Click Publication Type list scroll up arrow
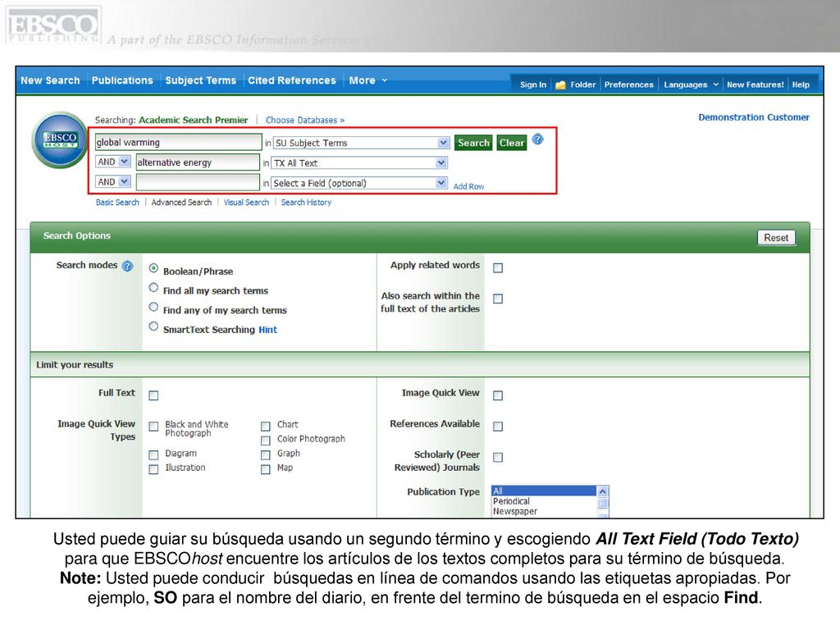 click(603, 491)
